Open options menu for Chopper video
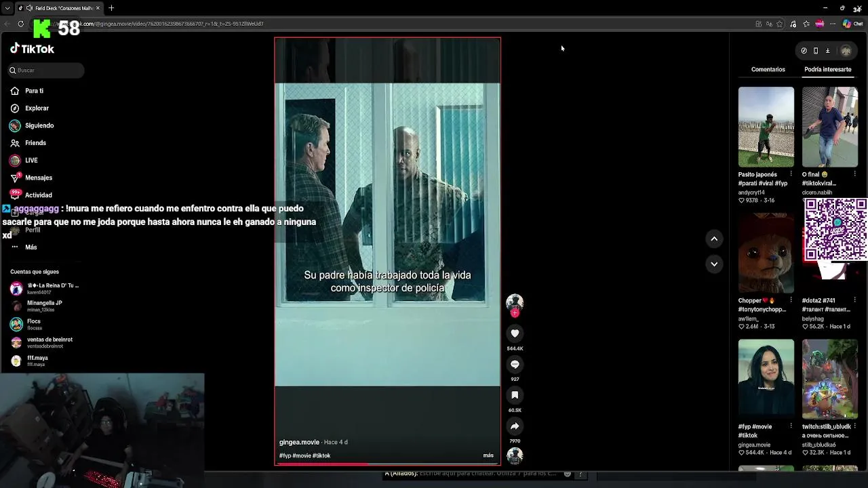 [x=791, y=300]
